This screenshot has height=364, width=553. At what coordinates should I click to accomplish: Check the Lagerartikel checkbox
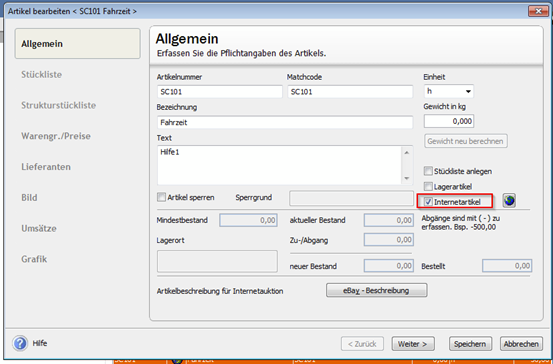[x=428, y=186]
